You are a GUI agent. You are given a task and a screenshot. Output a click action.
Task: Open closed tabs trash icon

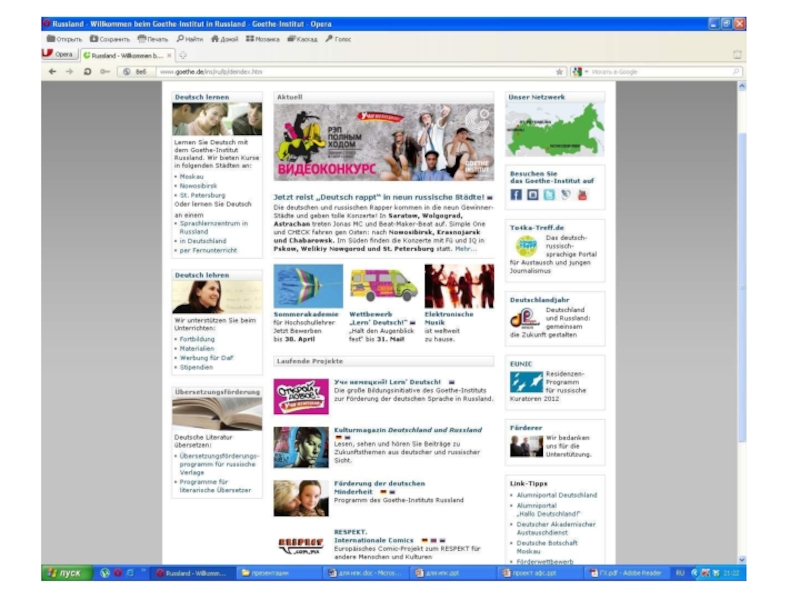click(737, 55)
